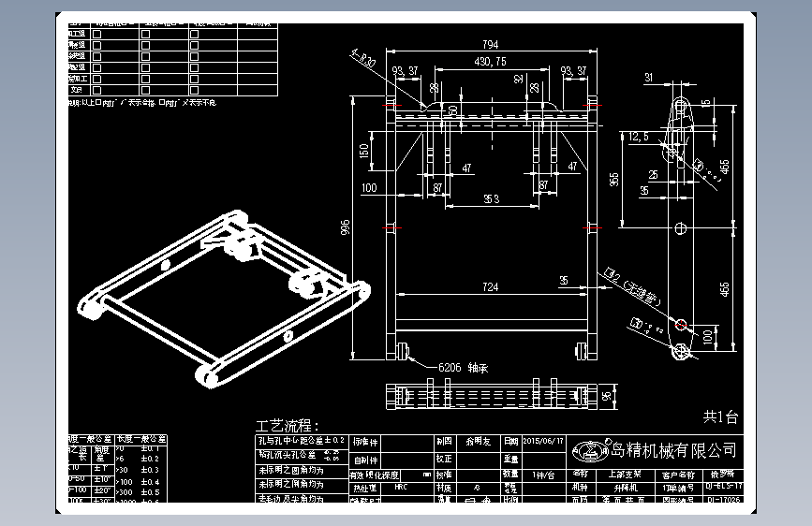Tick second checkbox in the 焊接组 row

(145, 46)
